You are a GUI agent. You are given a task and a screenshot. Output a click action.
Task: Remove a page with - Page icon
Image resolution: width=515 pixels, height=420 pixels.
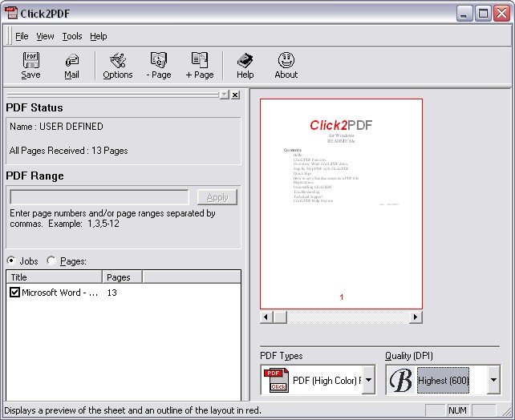159,60
